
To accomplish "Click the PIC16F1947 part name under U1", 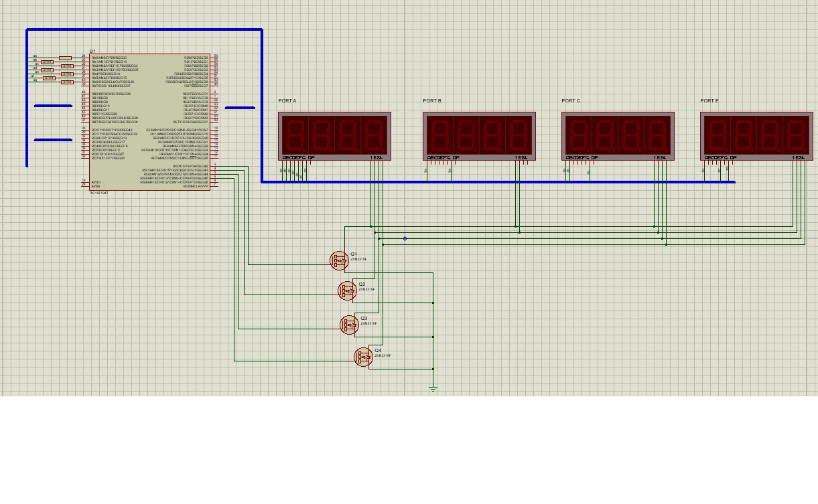I will point(98,193).
